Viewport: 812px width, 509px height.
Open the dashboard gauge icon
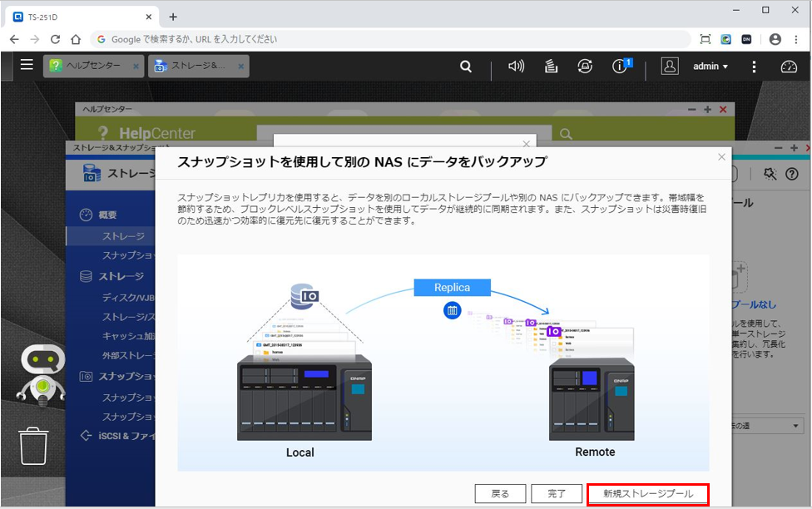pyautogui.click(x=789, y=67)
